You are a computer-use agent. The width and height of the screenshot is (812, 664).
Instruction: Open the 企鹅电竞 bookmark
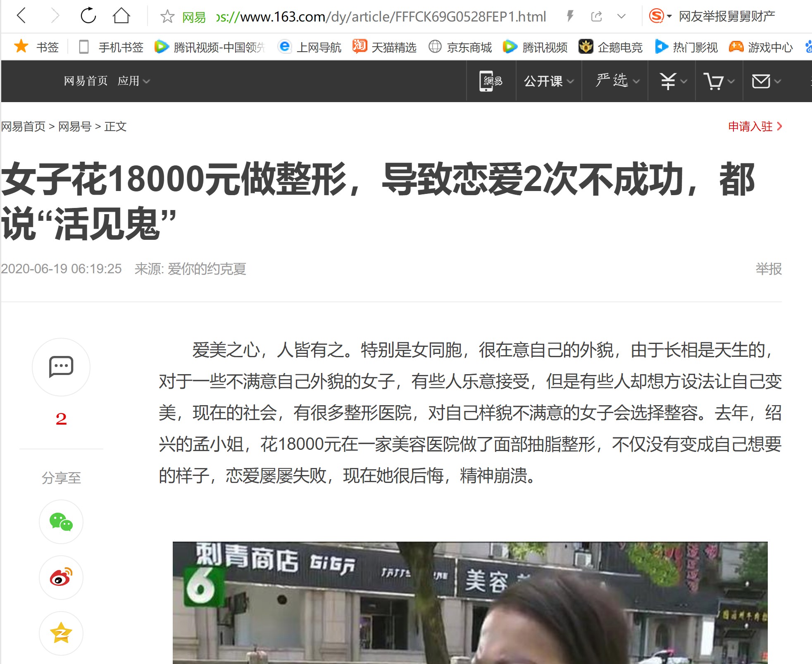[x=610, y=47]
